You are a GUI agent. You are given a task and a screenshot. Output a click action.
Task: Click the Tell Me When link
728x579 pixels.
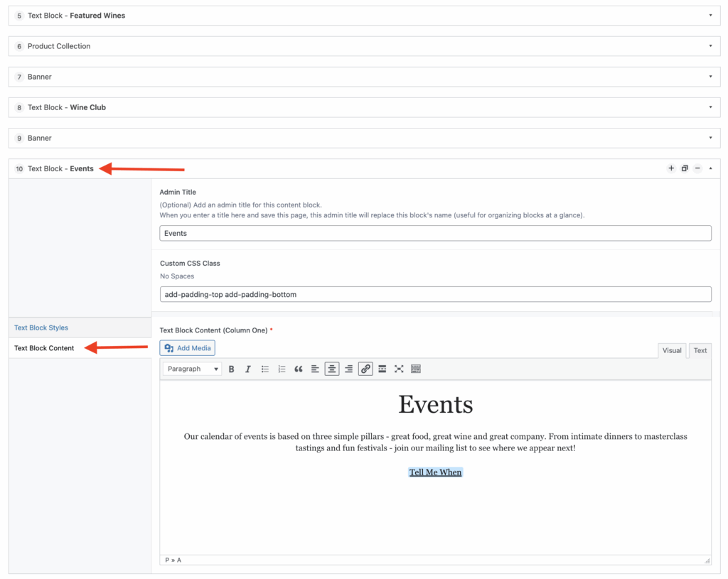click(x=435, y=471)
